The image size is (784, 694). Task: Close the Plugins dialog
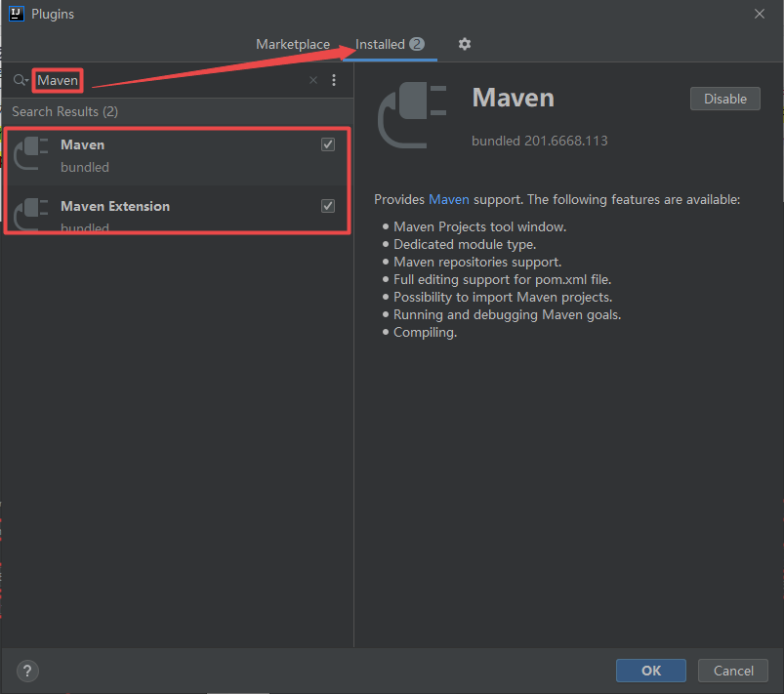(x=759, y=14)
